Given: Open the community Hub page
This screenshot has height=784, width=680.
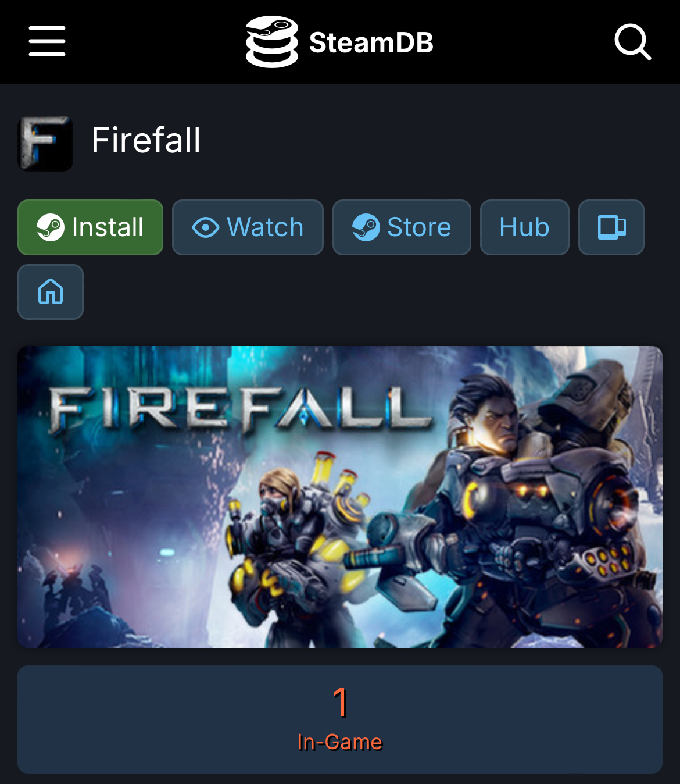Looking at the screenshot, I should tap(525, 227).
